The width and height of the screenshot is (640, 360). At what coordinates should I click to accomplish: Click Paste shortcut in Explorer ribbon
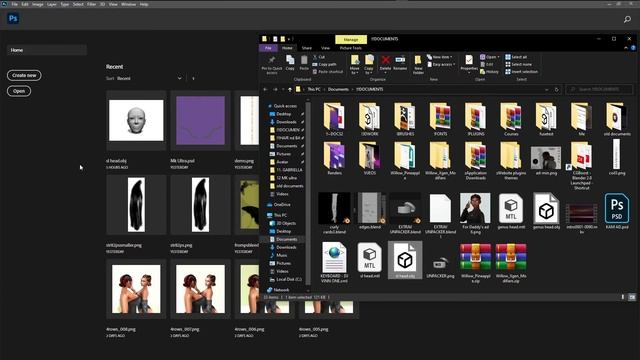pos(328,72)
